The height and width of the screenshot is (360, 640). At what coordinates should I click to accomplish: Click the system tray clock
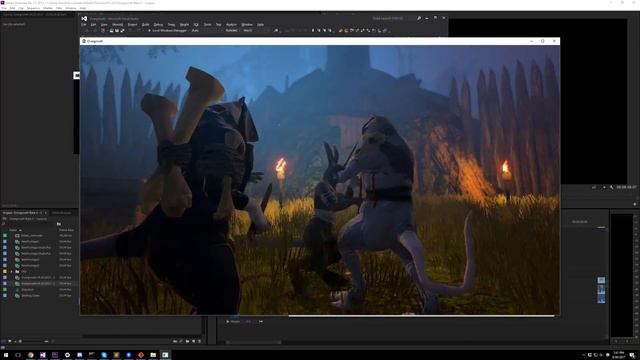tap(619, 355)
